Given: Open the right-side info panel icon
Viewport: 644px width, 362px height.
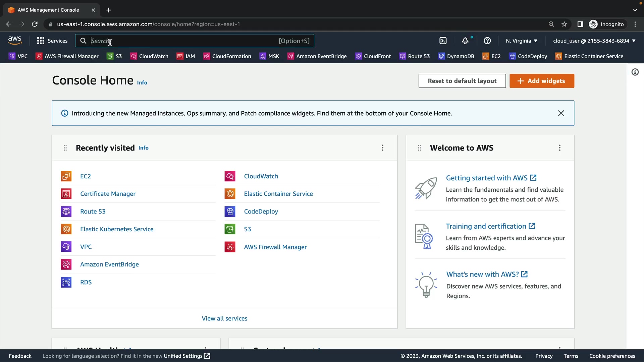Looking at the screenshot, I should pyautogui.click(x=635, y=72).
